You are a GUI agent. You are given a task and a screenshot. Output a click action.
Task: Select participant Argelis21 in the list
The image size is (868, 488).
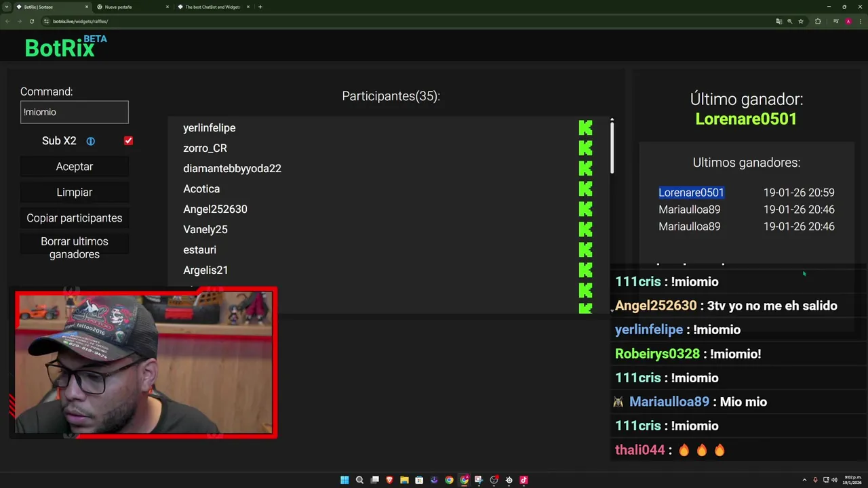pos(205,270)
